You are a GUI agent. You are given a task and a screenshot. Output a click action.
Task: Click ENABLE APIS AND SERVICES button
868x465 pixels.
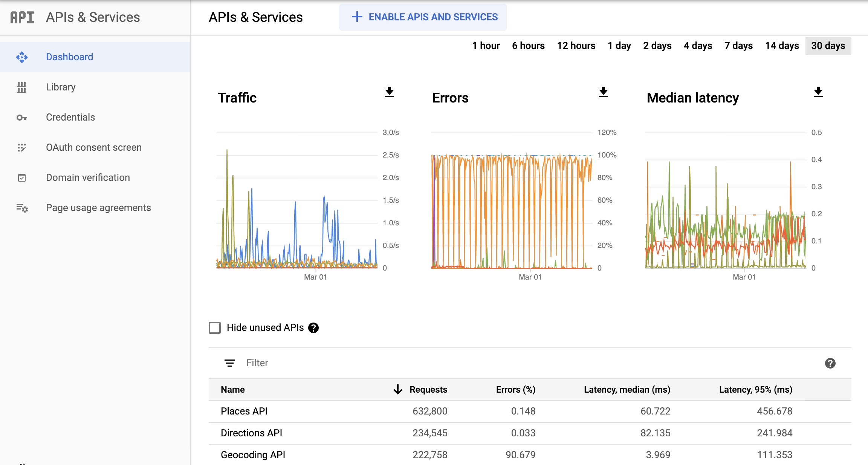(424, 17)
